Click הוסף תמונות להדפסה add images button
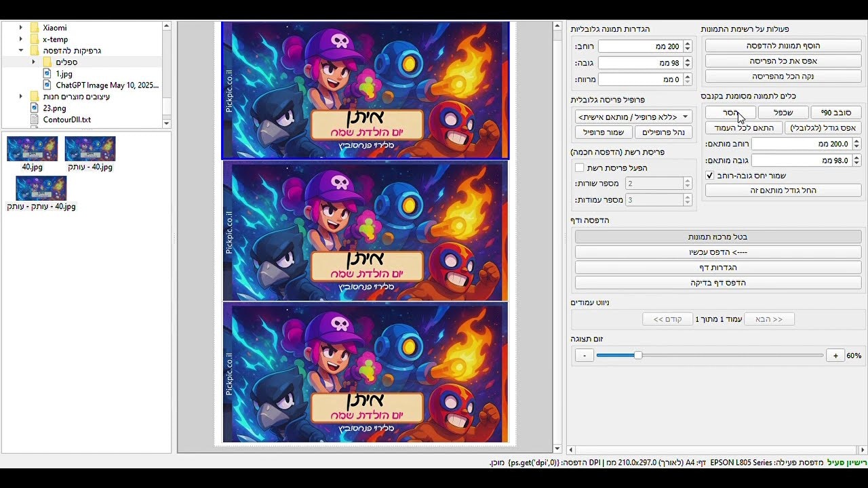This screenshot has height=488, width=868. 783,45
